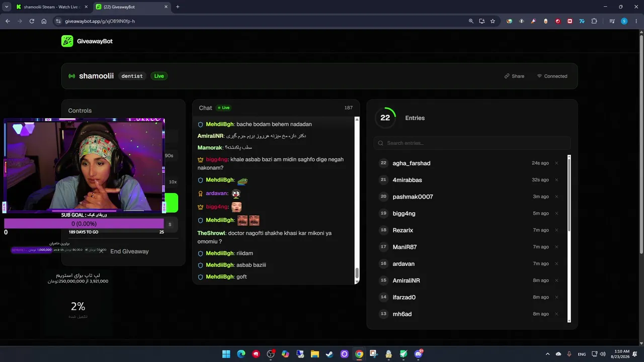Click the GiveawayBot brand name link
This screenshot has width=644, height=362.
[95, 41]
